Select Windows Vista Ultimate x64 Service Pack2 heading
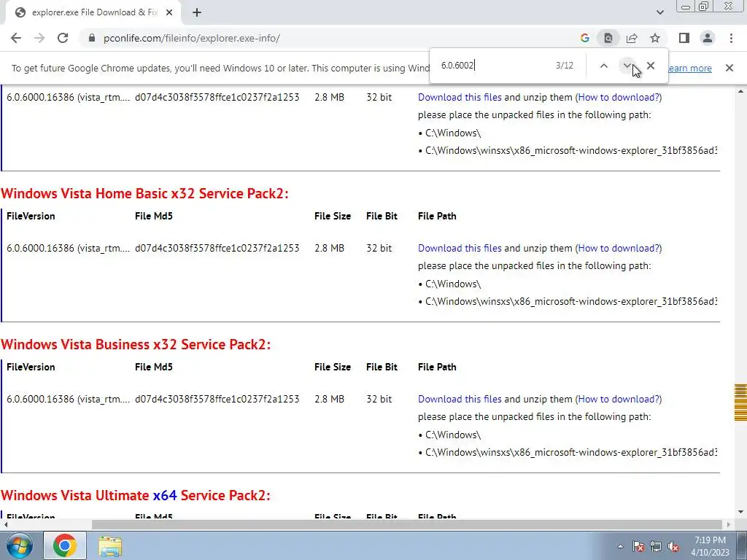Image resolution: width=747 pixels, height=560 pixels. coord(136,496)
